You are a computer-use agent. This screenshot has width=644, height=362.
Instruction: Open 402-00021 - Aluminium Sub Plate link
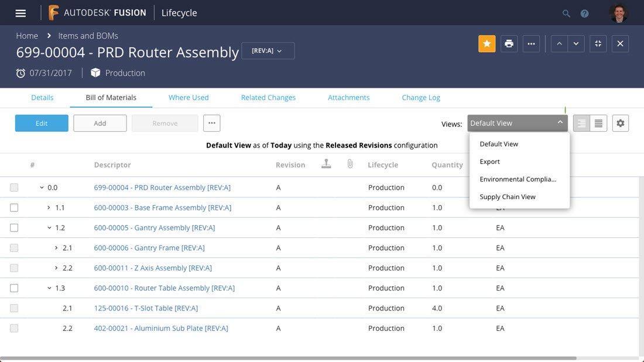coord(161,328)
